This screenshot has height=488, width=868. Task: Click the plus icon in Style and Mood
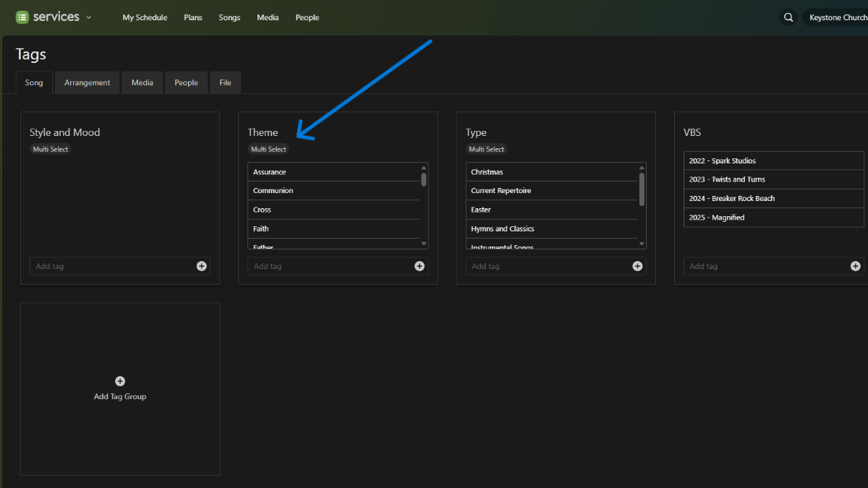202,266
